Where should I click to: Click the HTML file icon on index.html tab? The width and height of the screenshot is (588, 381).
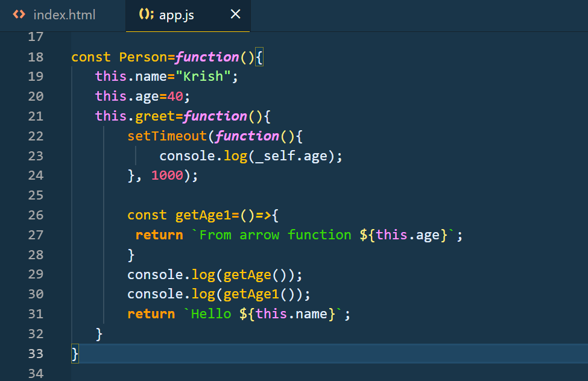[18, 14]
